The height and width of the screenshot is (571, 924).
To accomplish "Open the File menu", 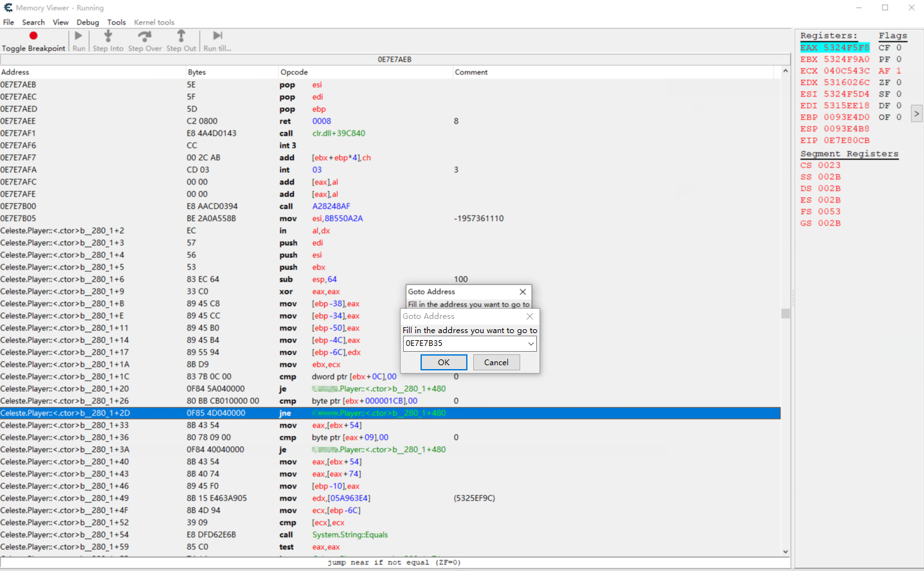I will pos(8,23).
